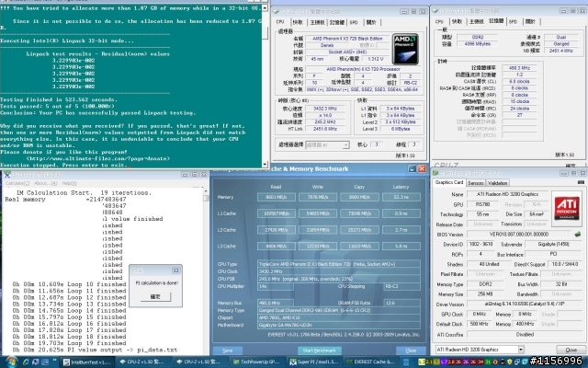Image resolution: width=588 pixels, height=368 pixels.
Task: Click Close button in EVEREST benchmark
Action: click(411, 351)
